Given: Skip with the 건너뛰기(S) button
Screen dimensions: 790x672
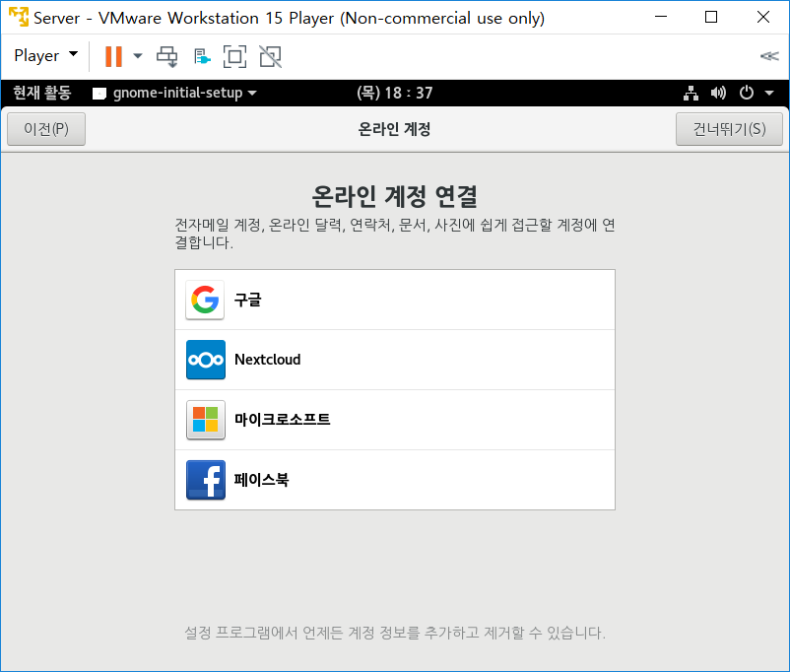Looking at the screenshot, I should (729, 129).
